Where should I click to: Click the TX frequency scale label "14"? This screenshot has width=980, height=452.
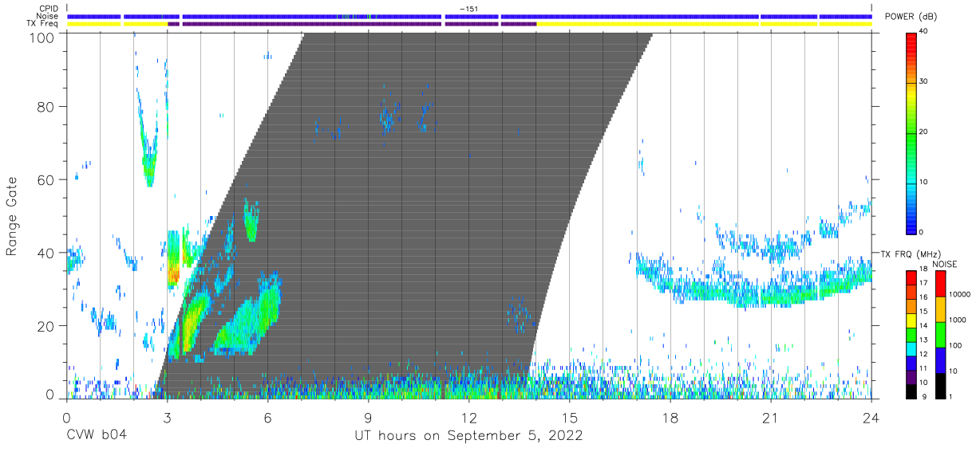(924, 326)
